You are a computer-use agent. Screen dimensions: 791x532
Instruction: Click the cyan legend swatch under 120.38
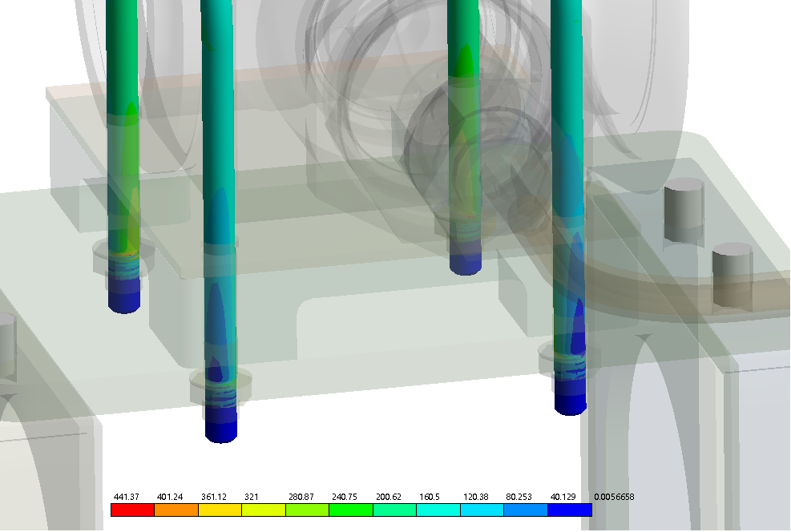click(x=482, y=510)
